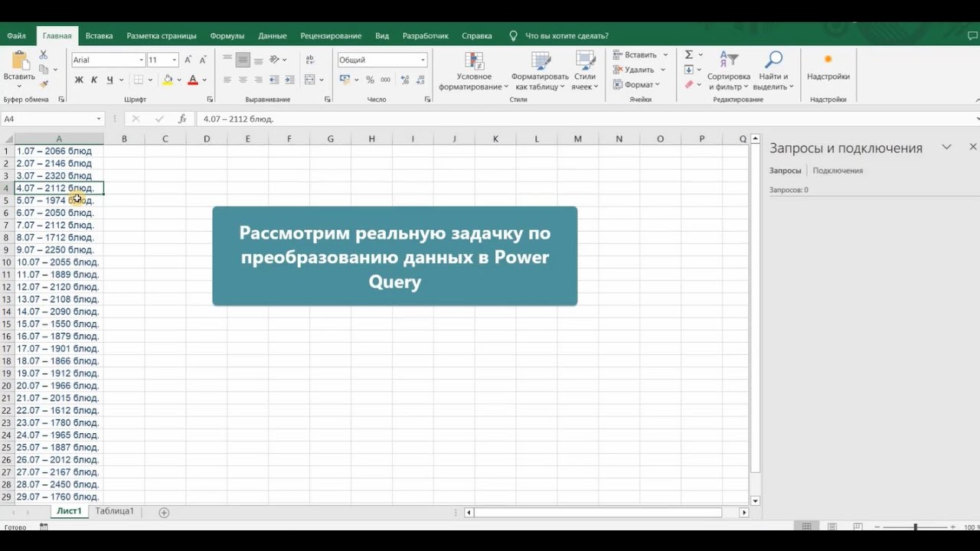Decrease font size with small A icon
This screenshot has width=980, height=551.
coord(202,60)
